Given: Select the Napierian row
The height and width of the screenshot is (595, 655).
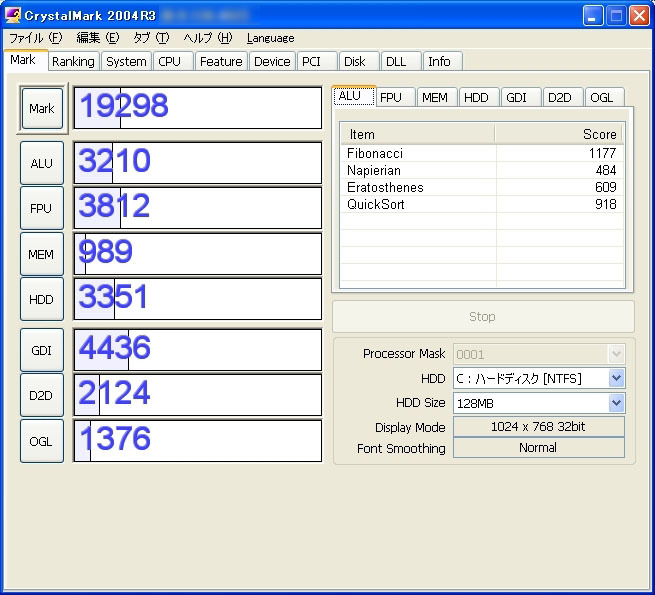Looking at the screenshot, I should pos(482,170).
